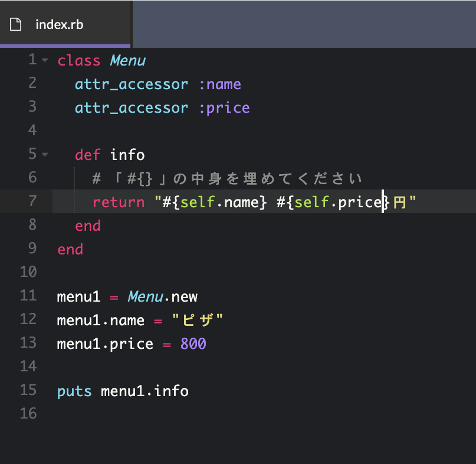Screen dimensions: 476x464
Task: Click the return keyword on line 7
Action: click(118, 201)
